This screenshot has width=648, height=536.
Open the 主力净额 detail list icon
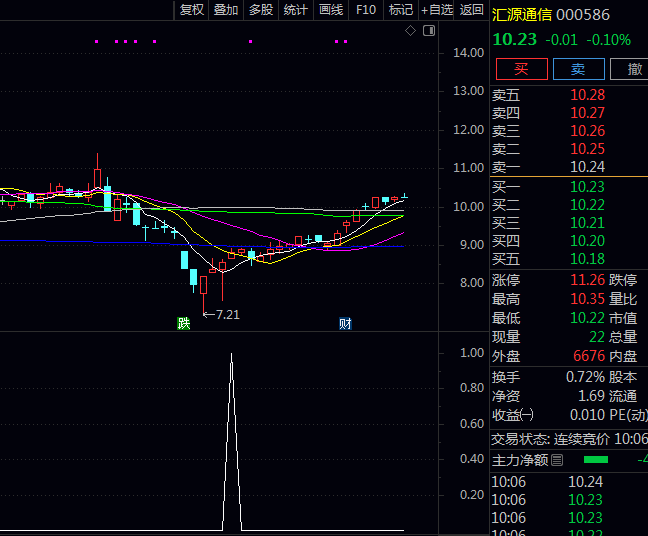557,460
